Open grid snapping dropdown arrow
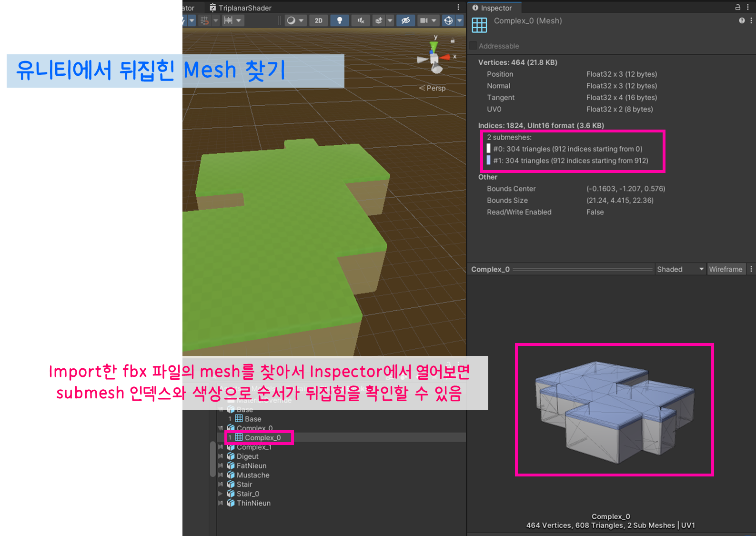 point(215,20)
